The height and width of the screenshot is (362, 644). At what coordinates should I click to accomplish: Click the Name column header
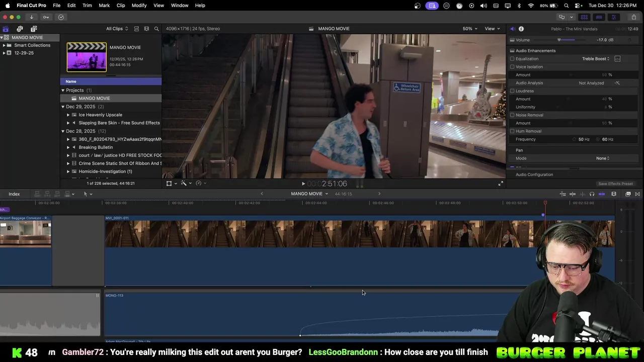tap(111, 81)
